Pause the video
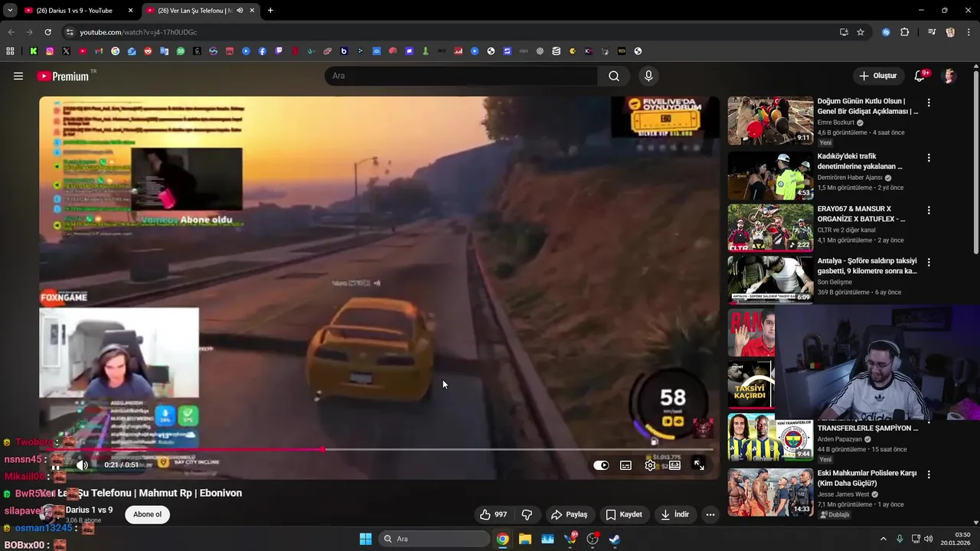The width and height of the screenshot is (980, 551). pyautogui.click(x=56, y=465)
